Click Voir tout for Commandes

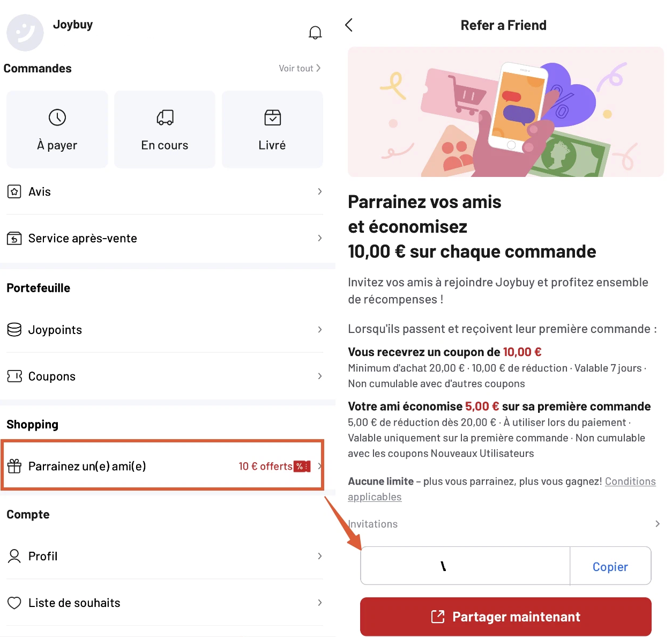pyautogui.click(x=299, y=68)
